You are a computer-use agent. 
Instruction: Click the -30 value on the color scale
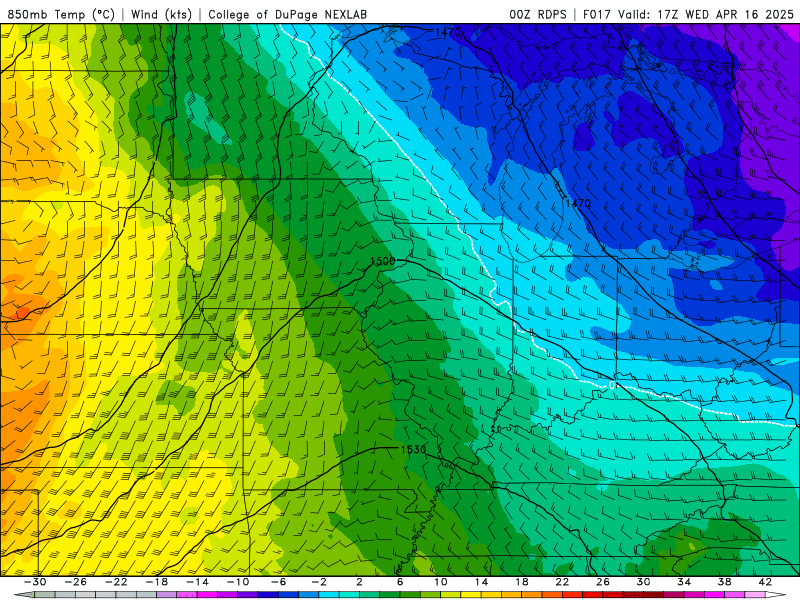click(x=35, y=582)
